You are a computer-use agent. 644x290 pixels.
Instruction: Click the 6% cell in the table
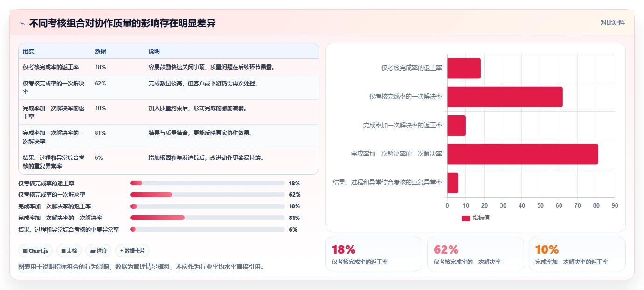click(99, 158)
